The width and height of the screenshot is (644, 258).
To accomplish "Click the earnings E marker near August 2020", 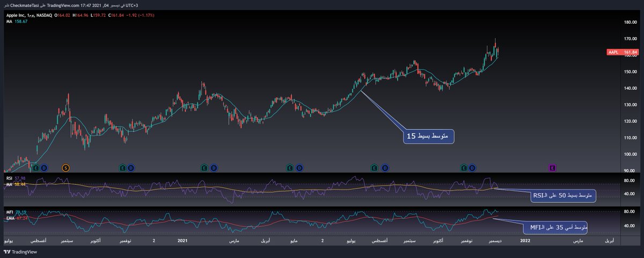I will 35,168.
